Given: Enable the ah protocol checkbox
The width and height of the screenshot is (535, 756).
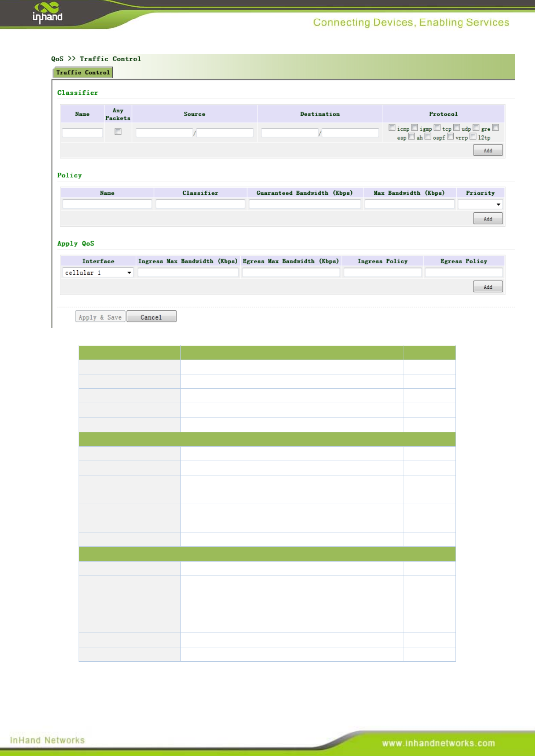Looking at the screenshot, I should 411,136.
